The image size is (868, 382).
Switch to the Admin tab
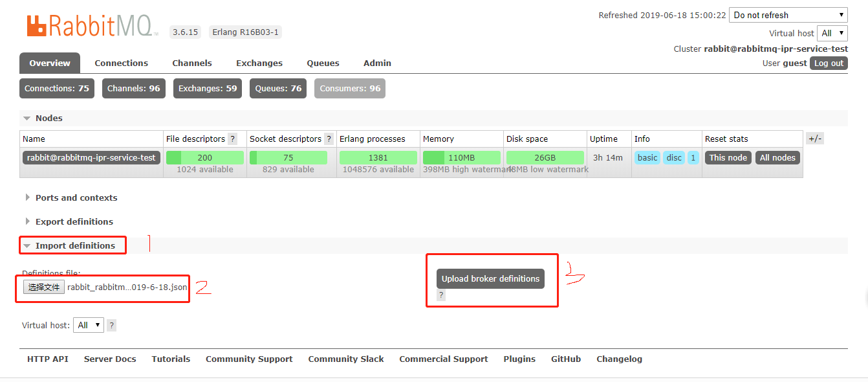point(377,63)
